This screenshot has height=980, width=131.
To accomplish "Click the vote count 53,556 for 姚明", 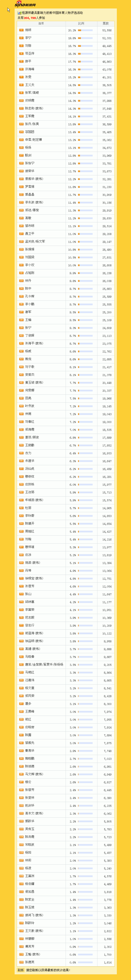I will 107,30.
